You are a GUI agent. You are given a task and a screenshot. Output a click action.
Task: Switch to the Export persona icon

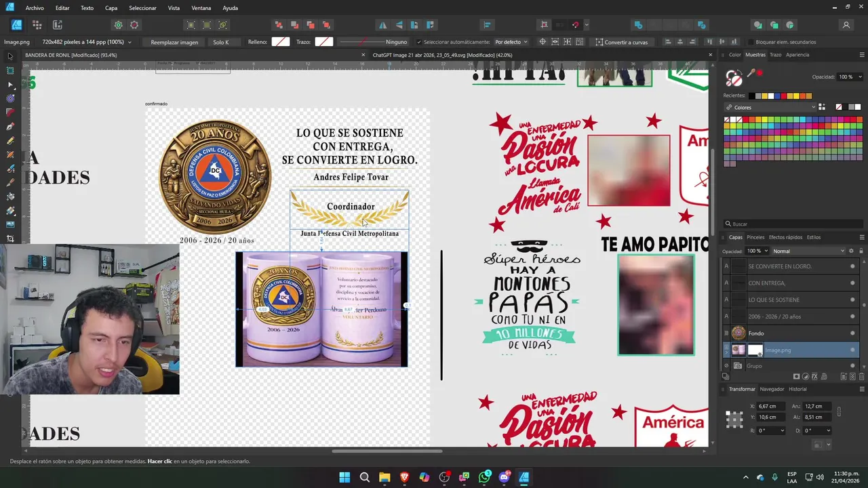point(58,25)
